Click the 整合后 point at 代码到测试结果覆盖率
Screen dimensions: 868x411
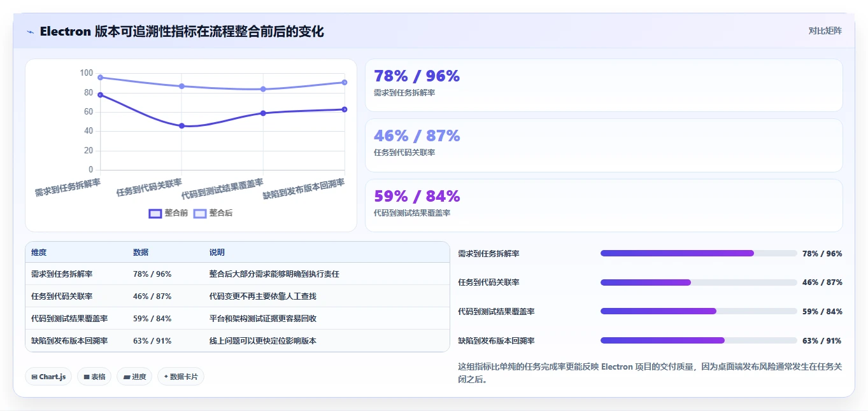[263, 89]
